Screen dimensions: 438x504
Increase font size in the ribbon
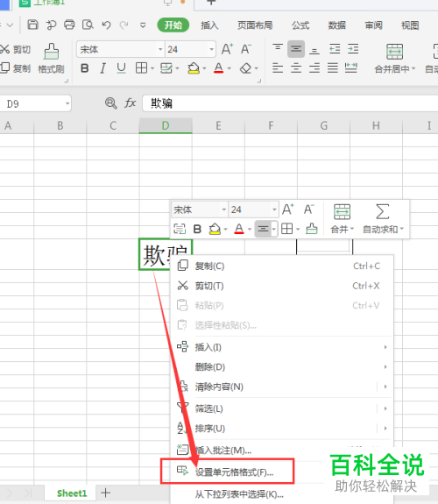click(x=227, y=49)
